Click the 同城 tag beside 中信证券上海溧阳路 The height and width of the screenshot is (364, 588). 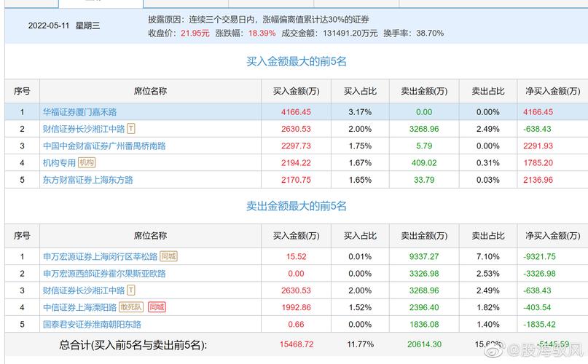click(155, 307)
